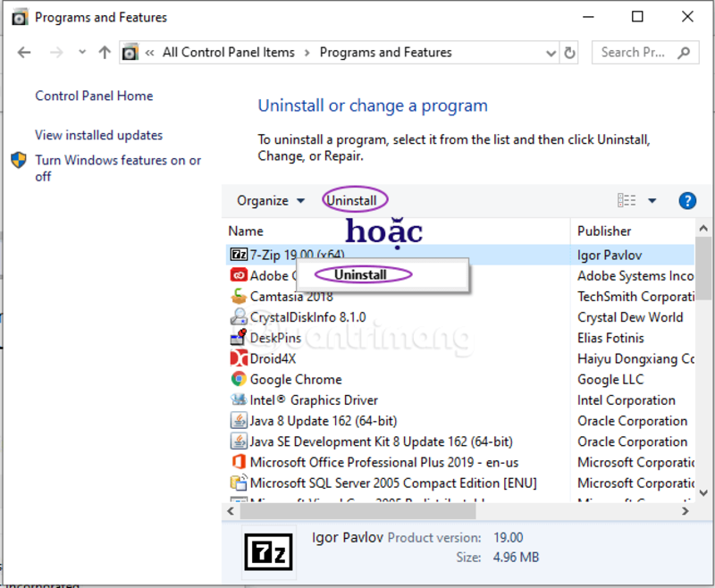
Task: Click the DeskPins program icon
Action: [x=239, y=338]
